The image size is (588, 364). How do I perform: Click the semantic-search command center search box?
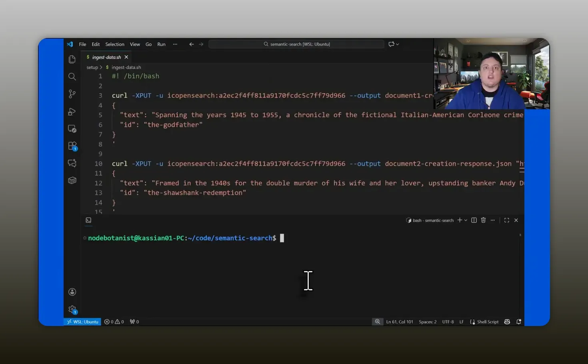point(296,44)
